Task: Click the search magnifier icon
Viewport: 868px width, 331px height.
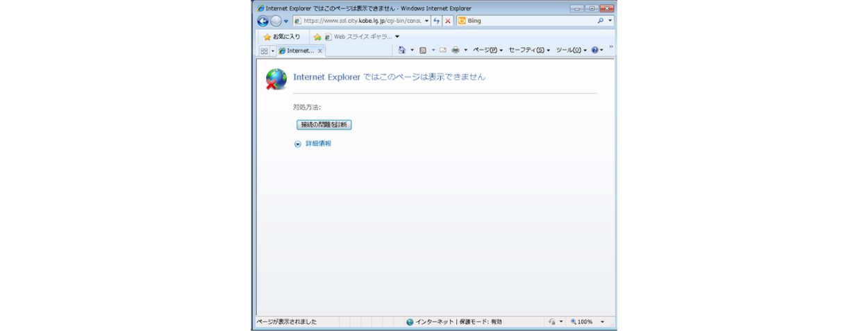Action: [601, 21]
